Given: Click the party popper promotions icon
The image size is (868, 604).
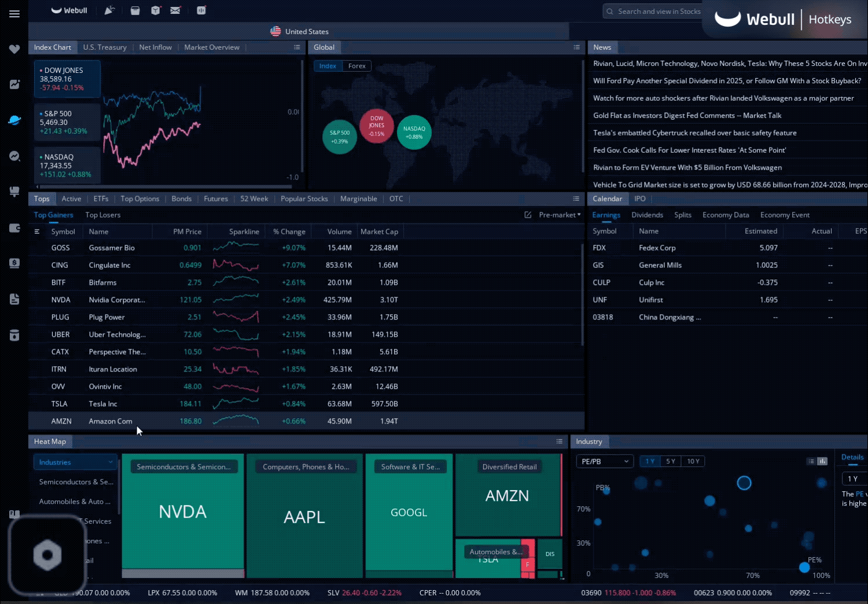Looking at the screenshot, I should click(109, 10).
